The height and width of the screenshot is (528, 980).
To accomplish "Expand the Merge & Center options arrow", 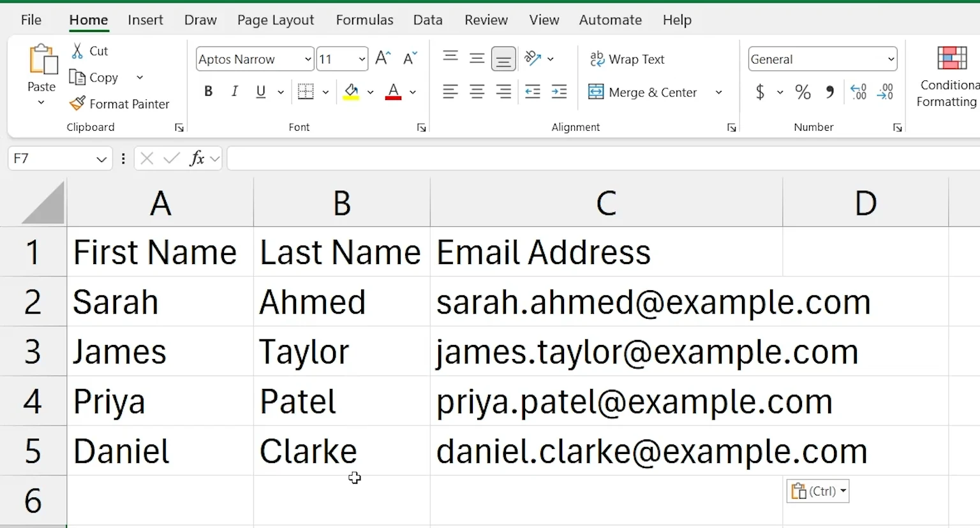I will coord(718,92).
